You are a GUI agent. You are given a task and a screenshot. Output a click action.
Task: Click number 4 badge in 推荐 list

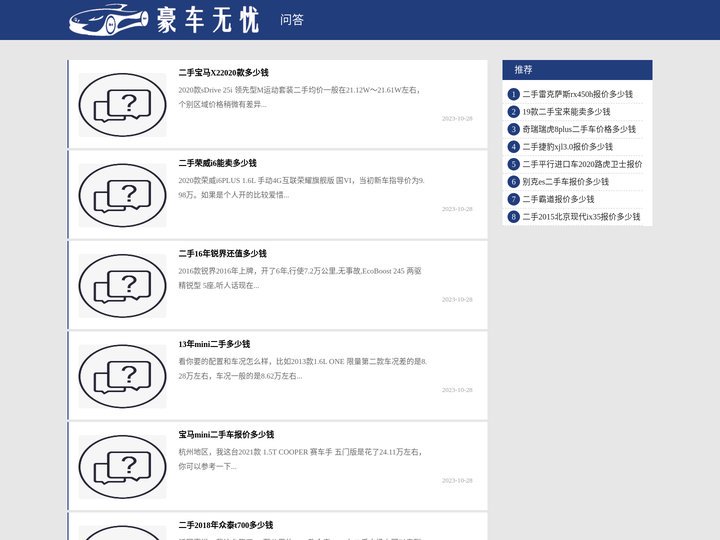pyautogui.click(x=513, y=146)
